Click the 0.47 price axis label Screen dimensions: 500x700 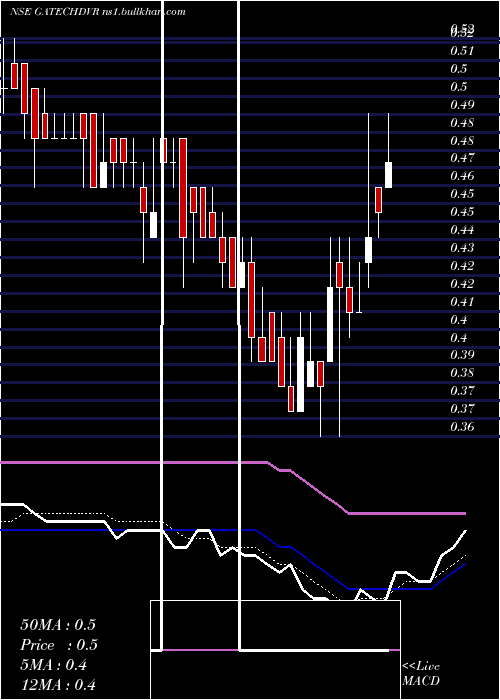pos(462,158)
